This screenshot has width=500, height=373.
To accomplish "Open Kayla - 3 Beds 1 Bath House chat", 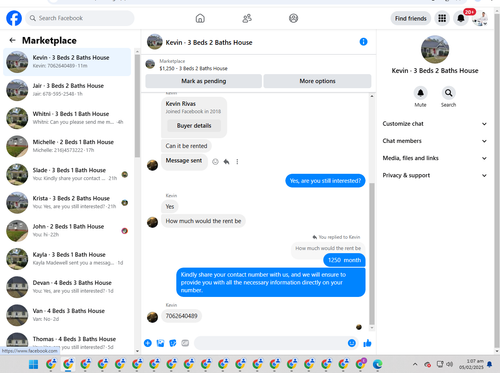I will pyautogui.click(x=67, y=259).
